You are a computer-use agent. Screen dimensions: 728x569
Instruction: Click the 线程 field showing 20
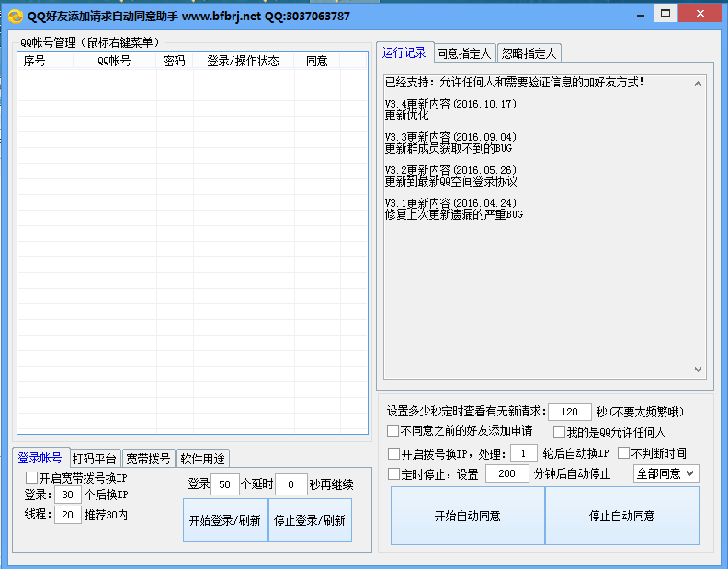coord(68,515)
